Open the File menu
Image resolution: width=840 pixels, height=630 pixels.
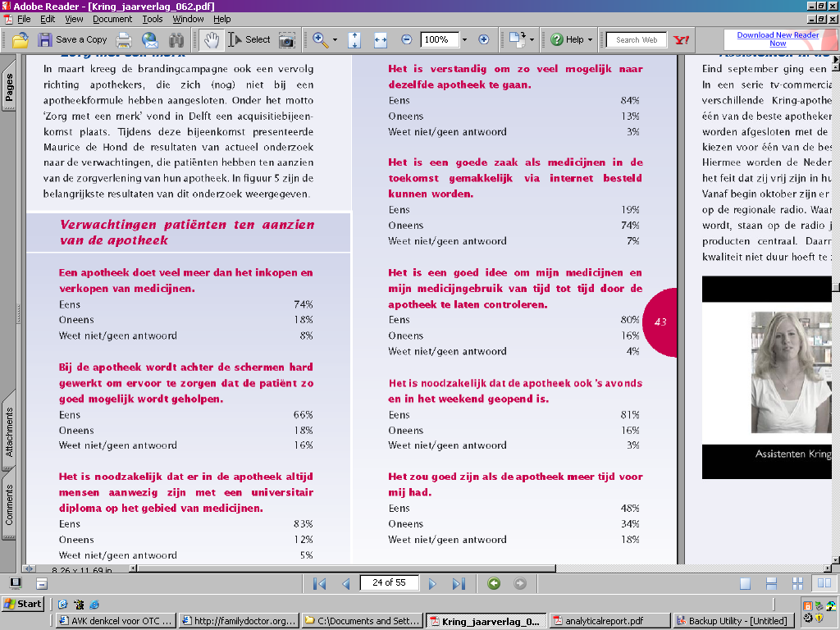coord(24,20)
